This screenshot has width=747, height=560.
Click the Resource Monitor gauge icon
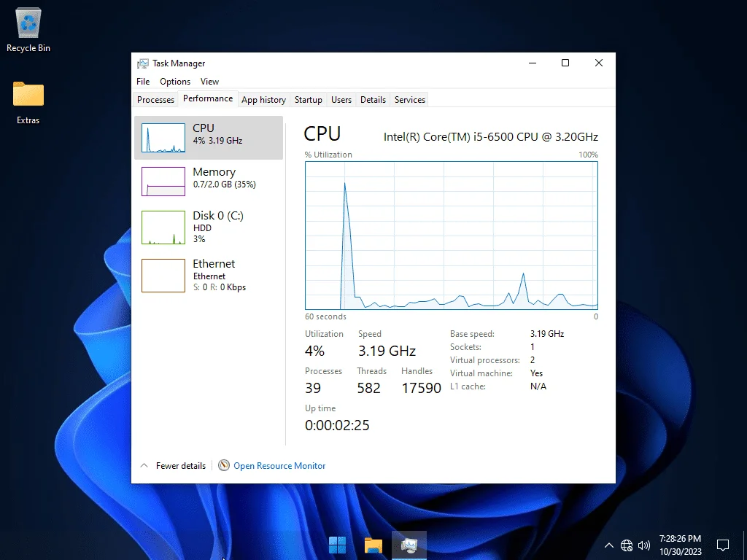224,465
